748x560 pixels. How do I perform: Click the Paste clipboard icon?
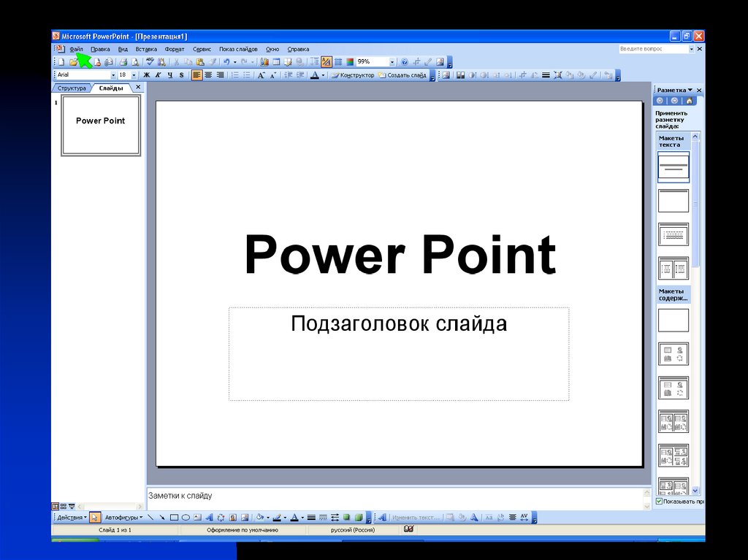200,62
